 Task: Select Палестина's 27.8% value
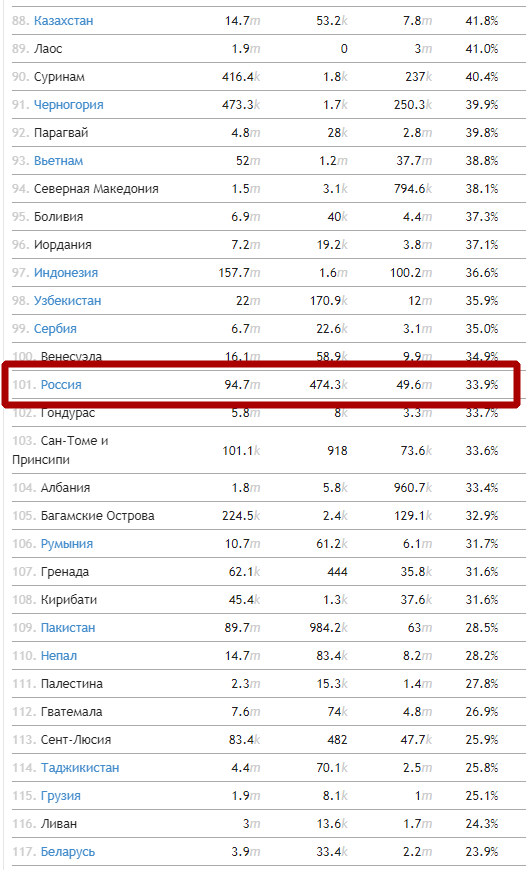tap(482, 684)
